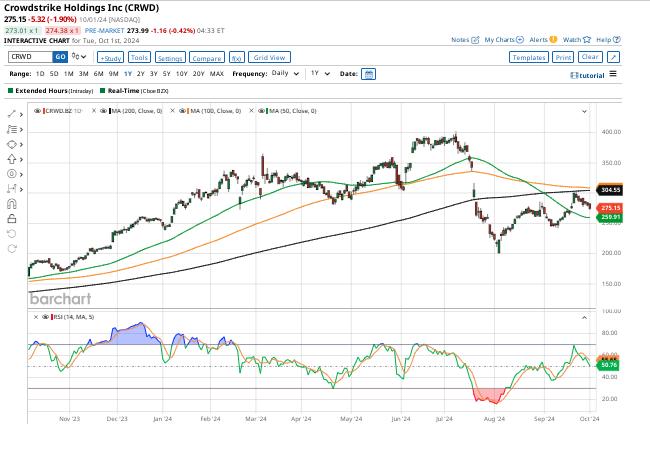Click the RSI 50.76 value label

[x=608, y=365]
